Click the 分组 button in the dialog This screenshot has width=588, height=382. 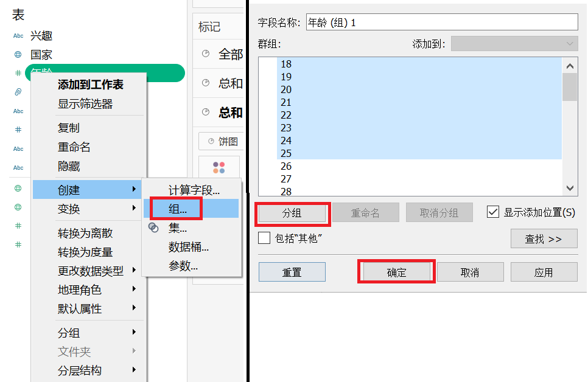(x=292, y=213)
